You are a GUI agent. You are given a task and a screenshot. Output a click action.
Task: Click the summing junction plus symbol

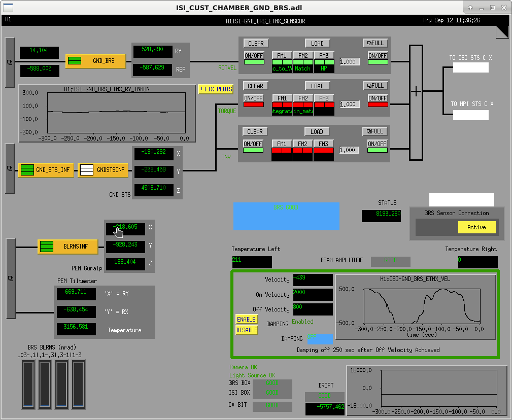(416, 91)
